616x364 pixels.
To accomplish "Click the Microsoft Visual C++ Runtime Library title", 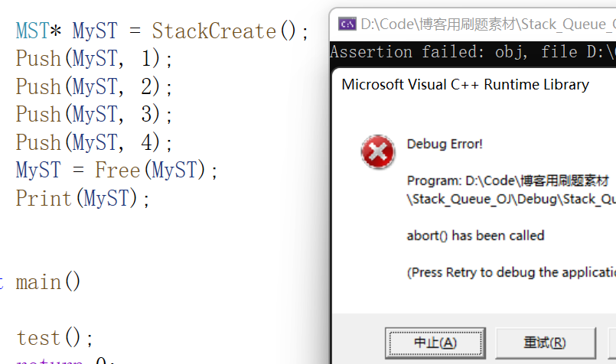I will point(465,84).
